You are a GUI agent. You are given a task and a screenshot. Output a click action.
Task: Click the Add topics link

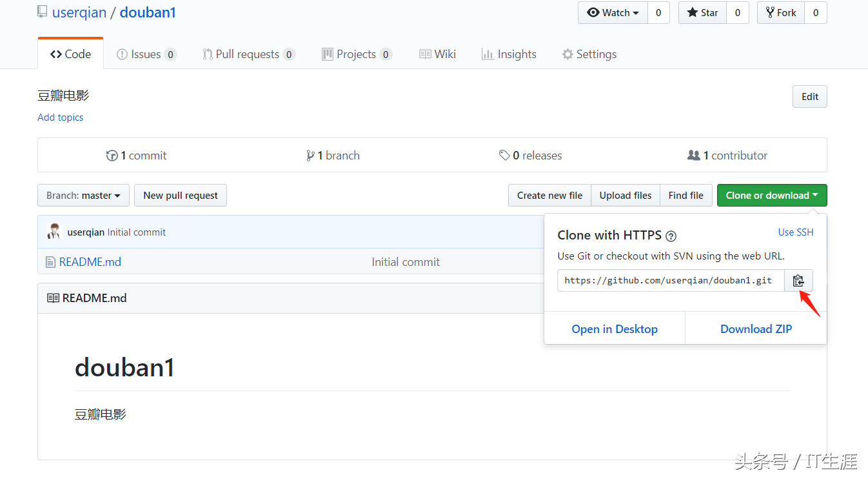pyautogui.click(x=61, y=117)
